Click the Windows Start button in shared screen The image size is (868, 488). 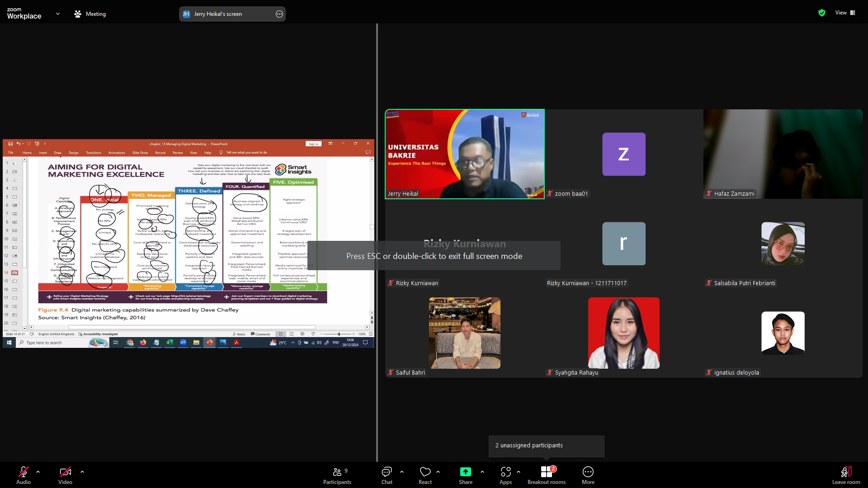tap(9, 343)
